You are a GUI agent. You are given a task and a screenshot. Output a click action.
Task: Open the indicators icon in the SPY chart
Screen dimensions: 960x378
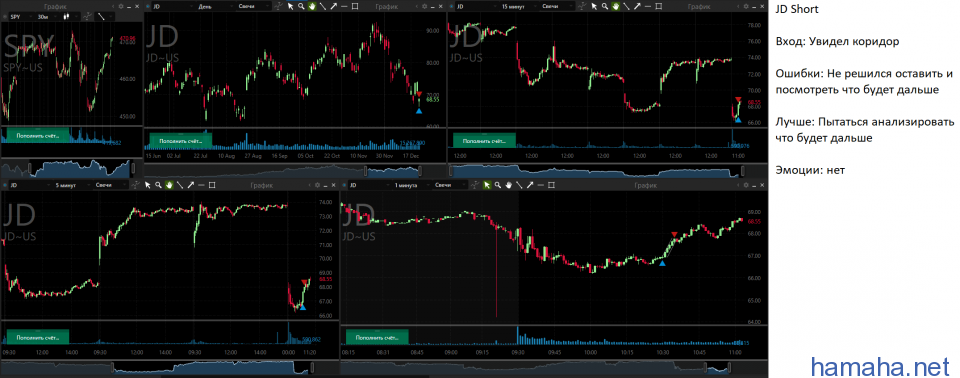coord(88,17)
